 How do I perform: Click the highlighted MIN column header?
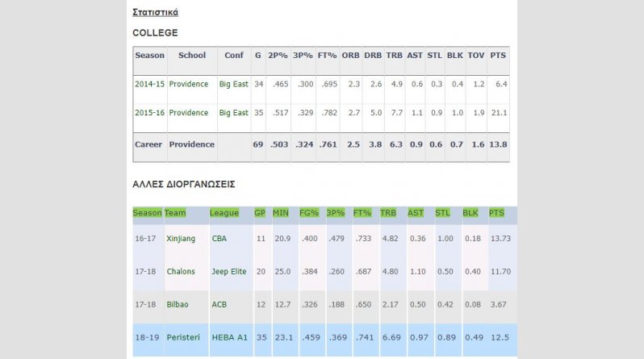pyautogui.click(x=281, y=213)
